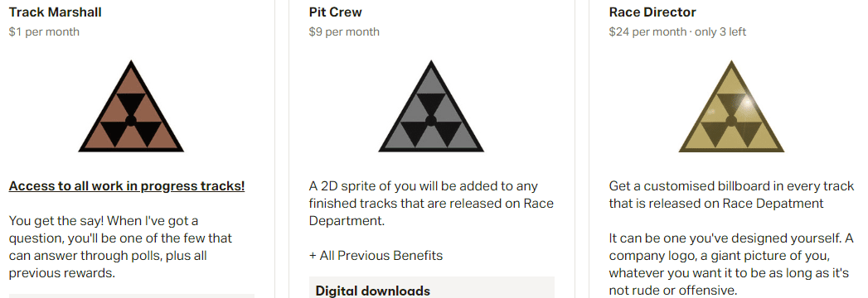Image resolution: width=868 pixels, height=298 pixels.
Task: Click the black center dot of silver badge
Action: [x=431, y=121]
